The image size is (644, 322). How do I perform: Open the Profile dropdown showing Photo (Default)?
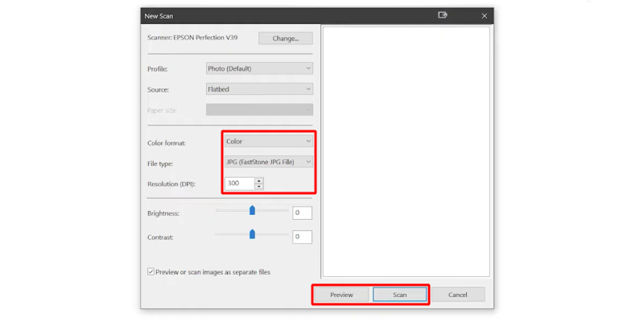click(259, 68)
